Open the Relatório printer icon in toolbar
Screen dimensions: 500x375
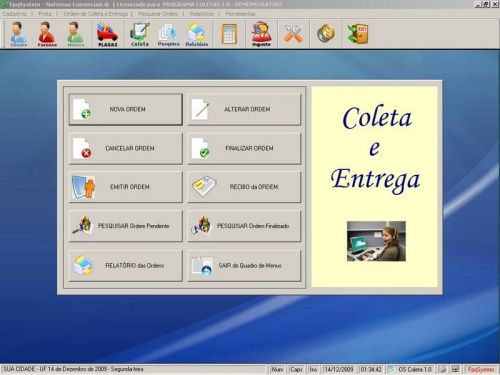[197, 34]
